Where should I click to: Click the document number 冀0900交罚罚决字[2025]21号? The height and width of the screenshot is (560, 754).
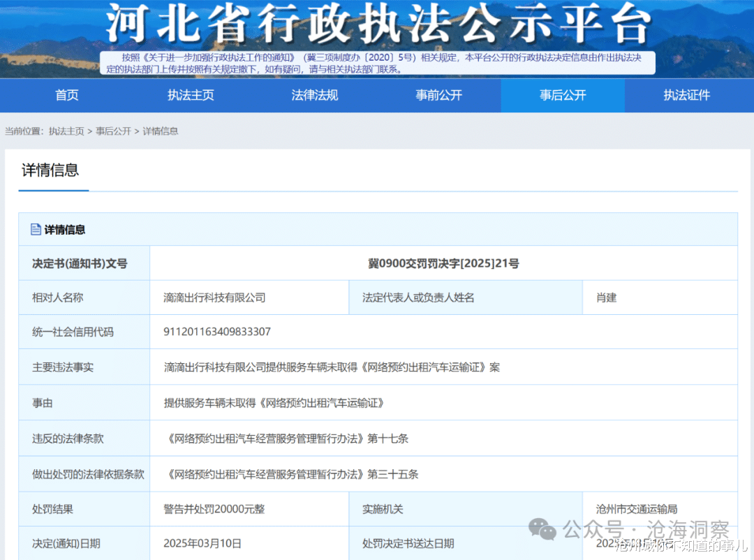click(x=443, y=264)
